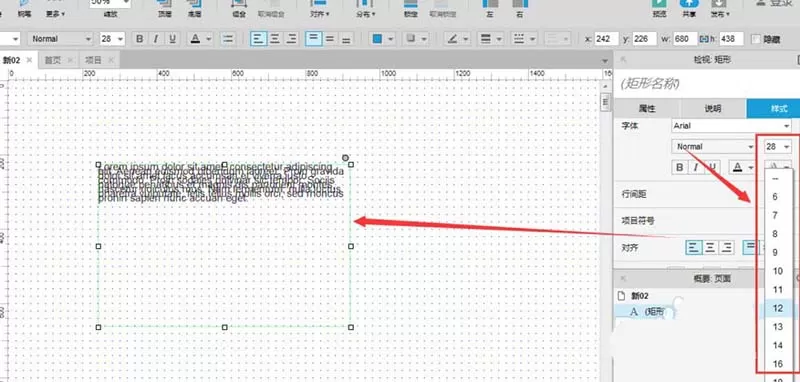The image size is (800, 382).
Task: Open line width dropdown in toolbar
Action: point(490,39)
